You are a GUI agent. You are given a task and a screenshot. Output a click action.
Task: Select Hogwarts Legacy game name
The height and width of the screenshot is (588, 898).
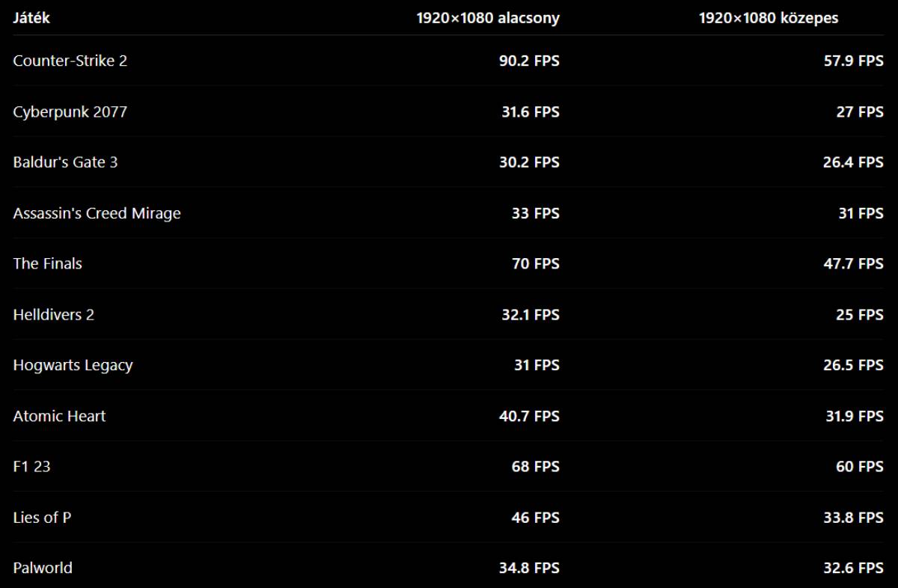(73, 366)
